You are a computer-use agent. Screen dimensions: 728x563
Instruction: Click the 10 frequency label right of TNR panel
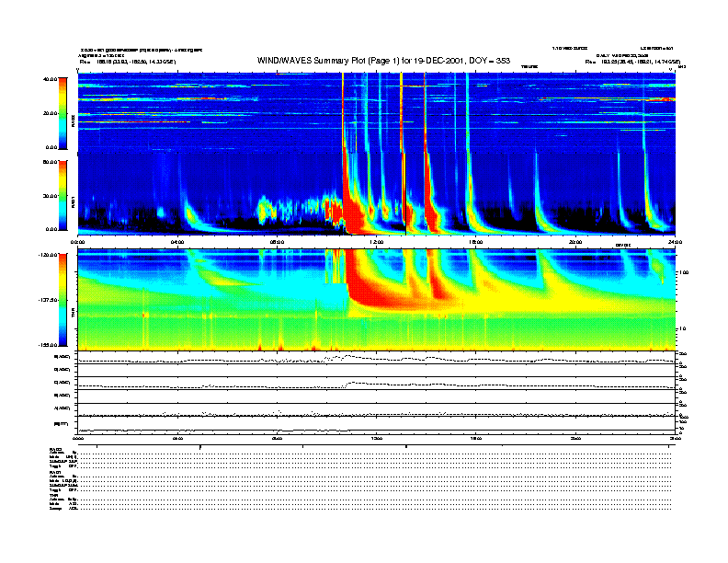coord(683,328)
